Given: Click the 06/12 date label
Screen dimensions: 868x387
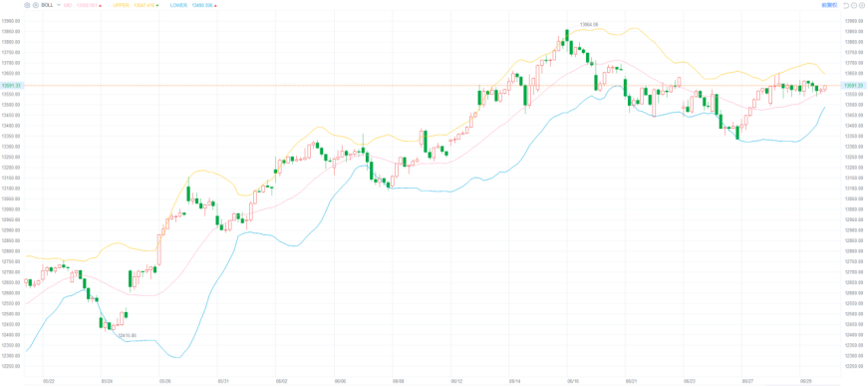Looking at the screenshot, I should coord(456,381).
